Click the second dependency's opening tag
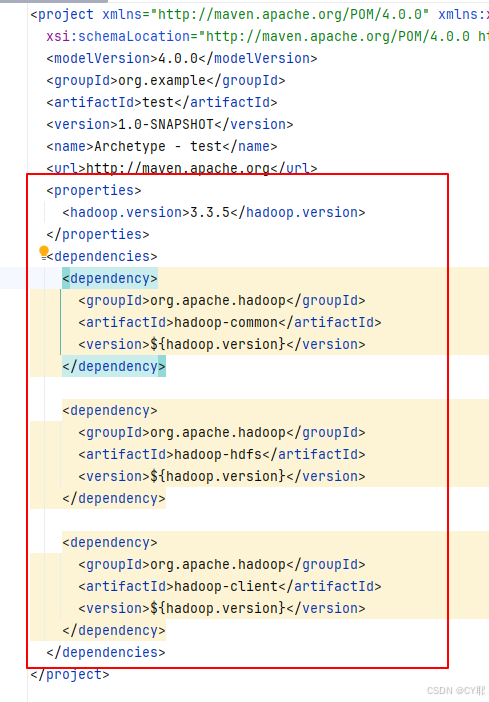This screenshot has height=702, width=489. pos(110,411)
